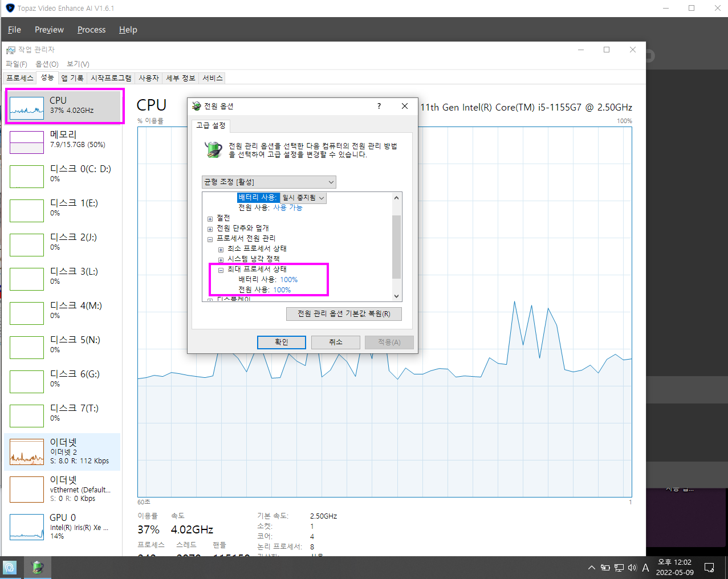728x579 pixels.
Task: Open the 일시 중지됨 battery setting dropdown
Action: tap(303, 198)
